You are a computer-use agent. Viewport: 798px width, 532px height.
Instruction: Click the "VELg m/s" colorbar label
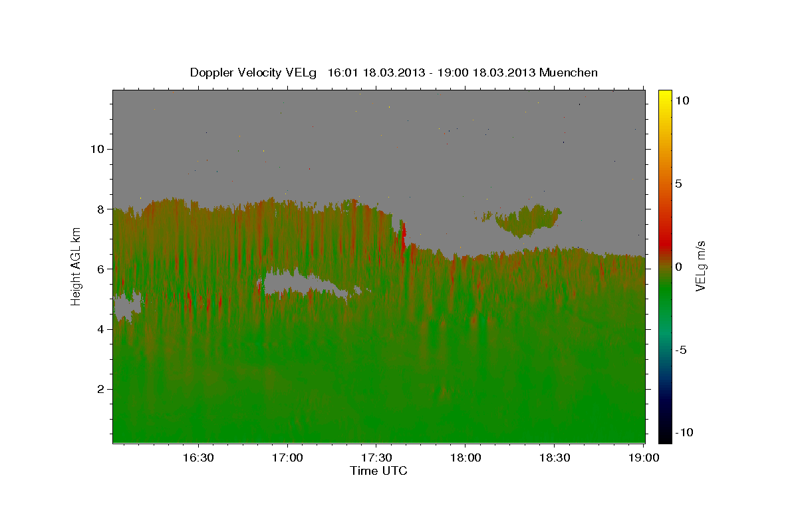pos(700,266)
